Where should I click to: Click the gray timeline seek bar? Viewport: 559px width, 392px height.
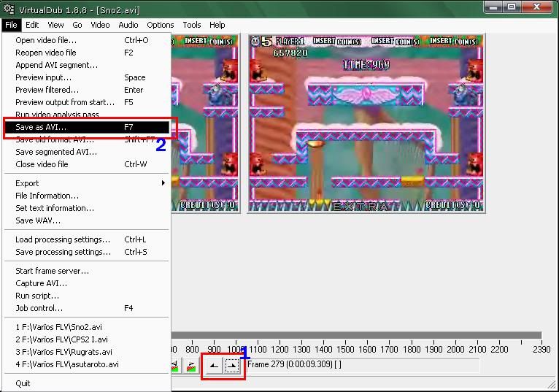[356, 335]
